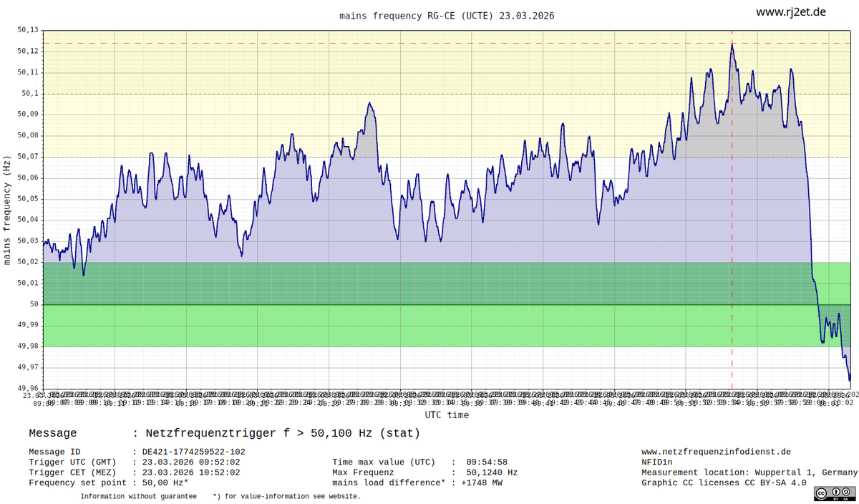This screenshot has width=859, height=504.
Task: Click the 49,98 y-axis label
Action: [x=28, y=346]
